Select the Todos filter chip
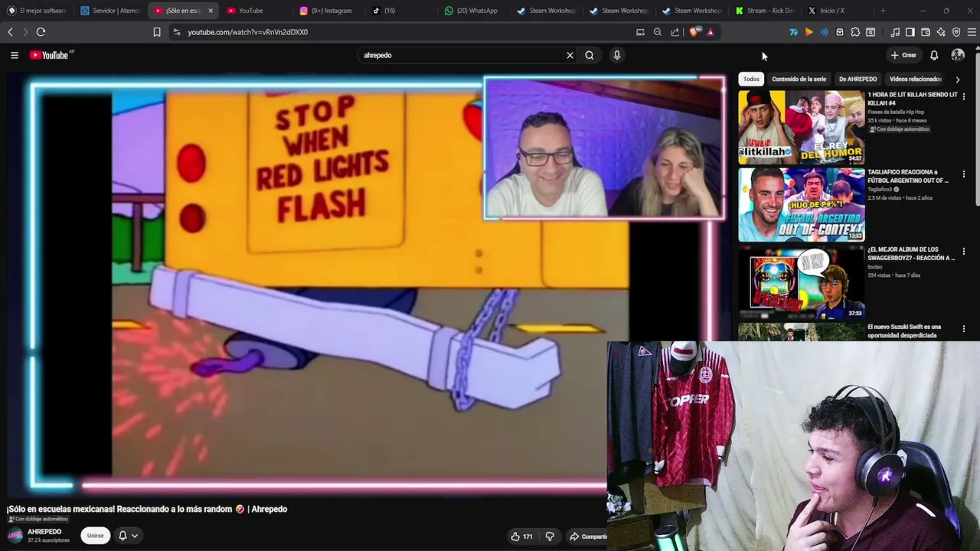Image resolution: width=980 pixels, height=551 pixels. (x=751, y=79)
